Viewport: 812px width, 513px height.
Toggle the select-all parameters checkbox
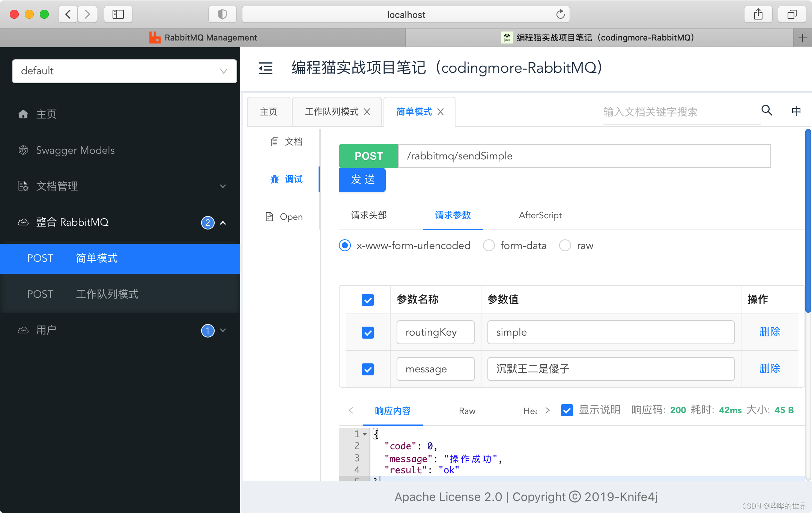(368, 300)
